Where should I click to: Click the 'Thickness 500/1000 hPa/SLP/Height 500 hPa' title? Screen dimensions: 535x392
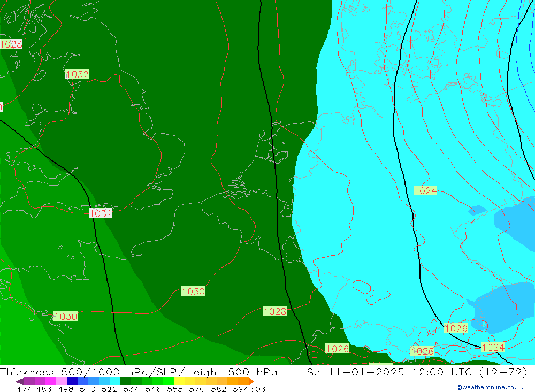pyautogui.click(x=139, y=372)
